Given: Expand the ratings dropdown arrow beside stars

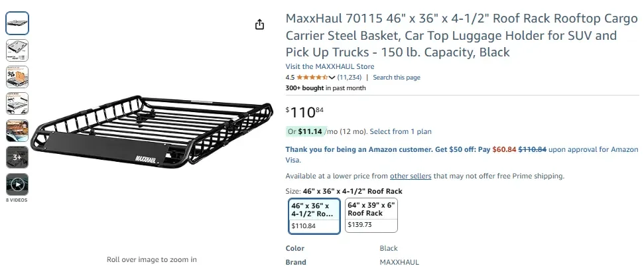Looking at the screenshot, I should pos(332,78).
